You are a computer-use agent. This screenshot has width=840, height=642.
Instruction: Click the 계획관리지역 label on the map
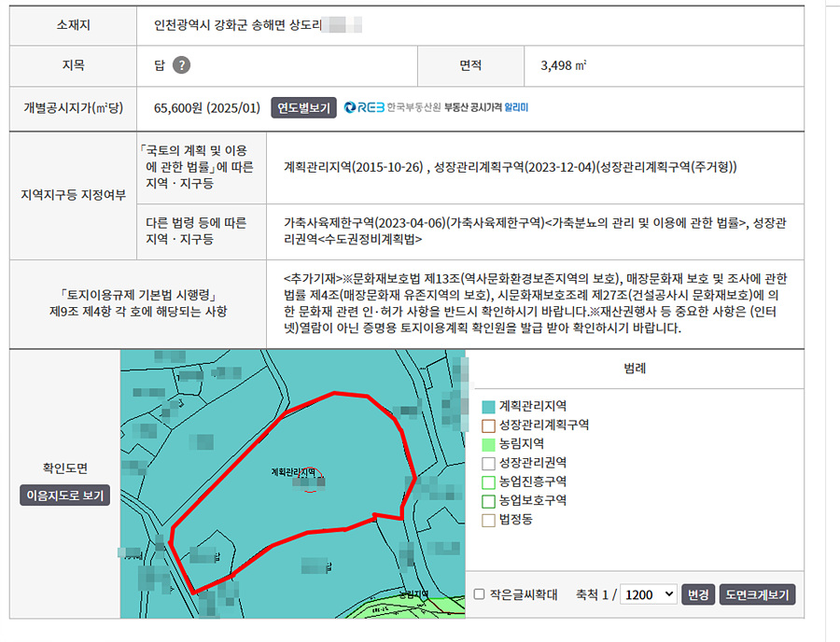[293, 471]
